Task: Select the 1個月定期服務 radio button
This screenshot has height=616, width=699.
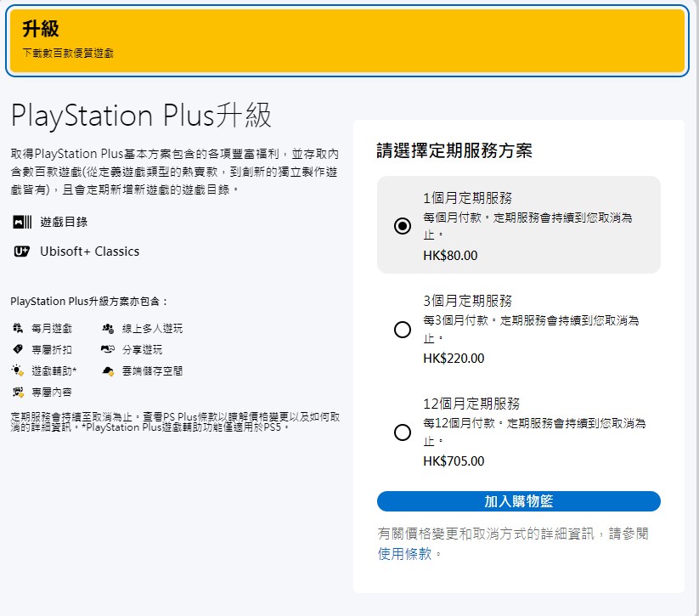Action: (403, 226)
